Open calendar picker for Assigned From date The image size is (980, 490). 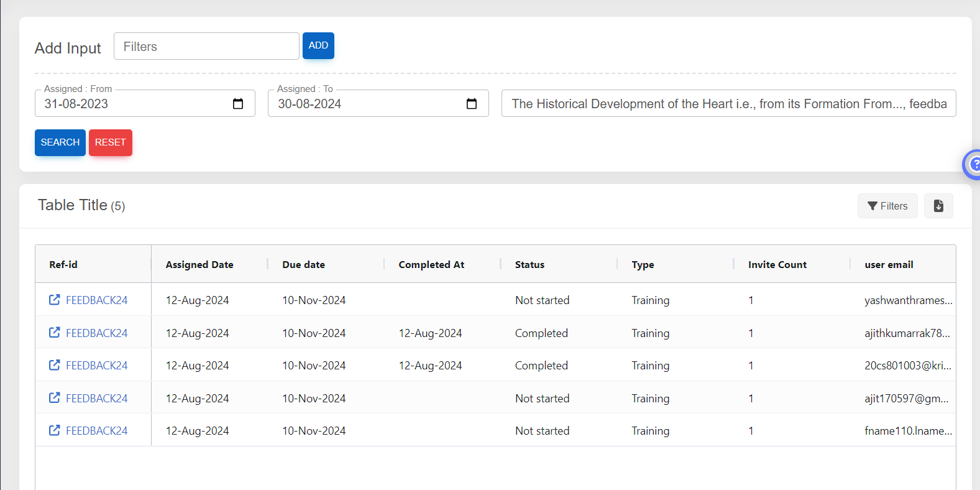[x=238, y=104]
